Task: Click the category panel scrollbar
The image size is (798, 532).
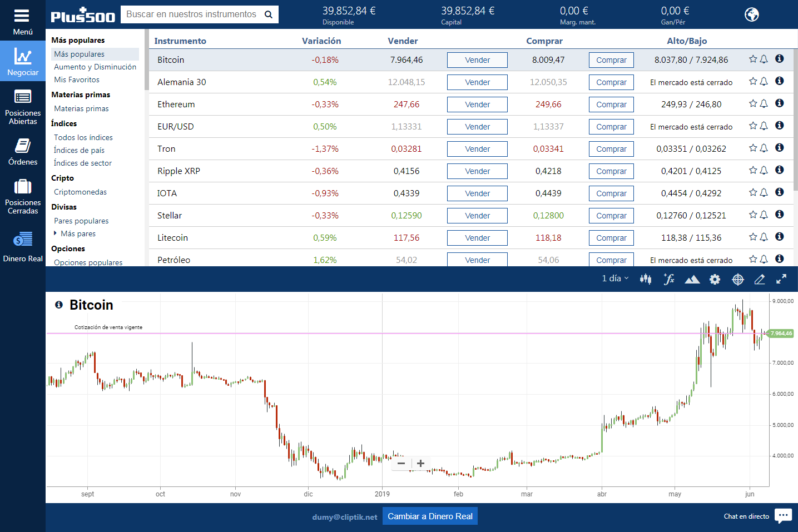Action: (147, 59)
